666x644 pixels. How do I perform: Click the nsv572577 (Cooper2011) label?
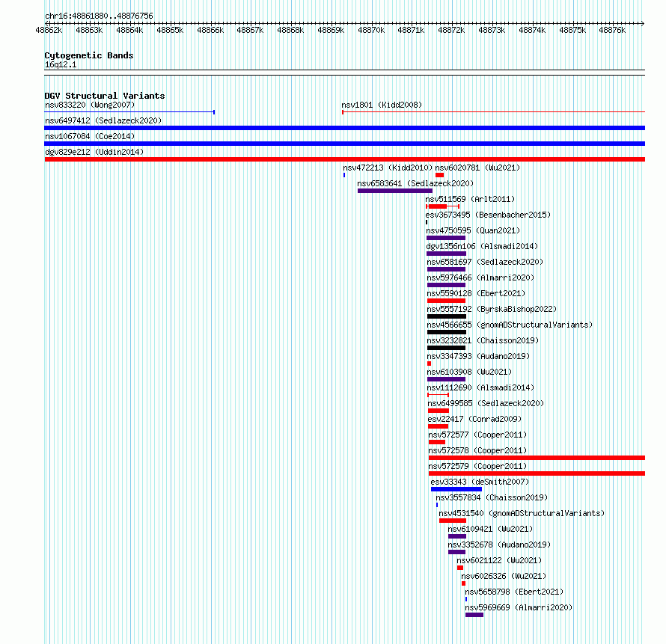pyautogui.click(x=477, y=435)
